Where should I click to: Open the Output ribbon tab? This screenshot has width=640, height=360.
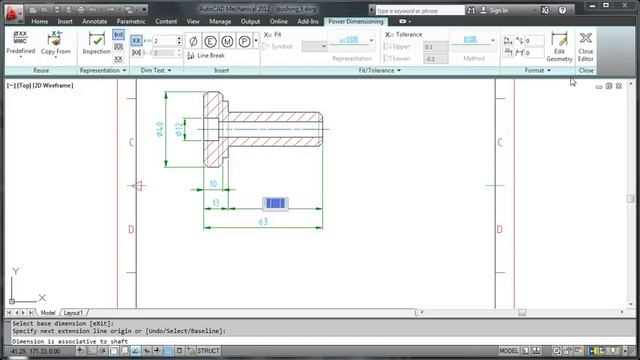pyautogui.click(x=250, y=21)
